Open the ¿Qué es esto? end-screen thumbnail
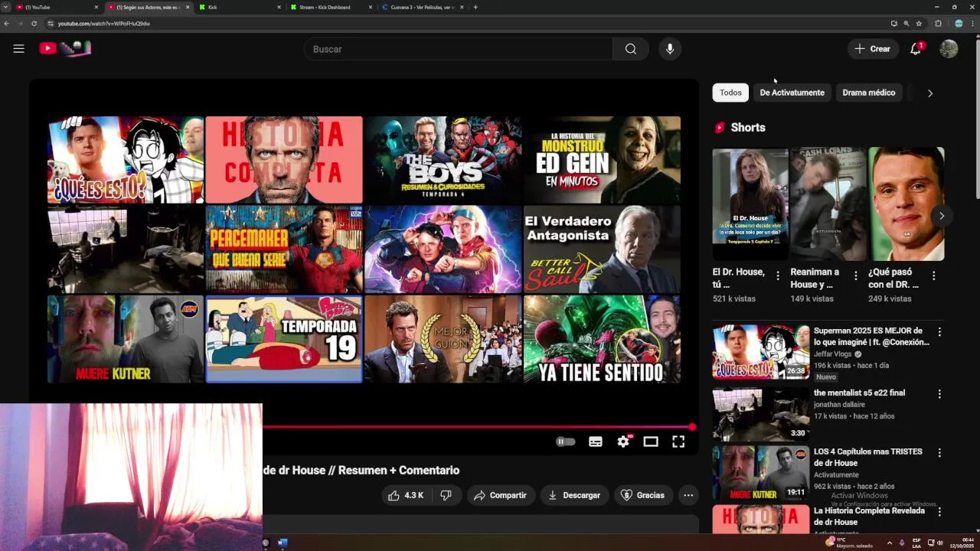The width and height of the screenshot is (980, 551). (126, 160)
